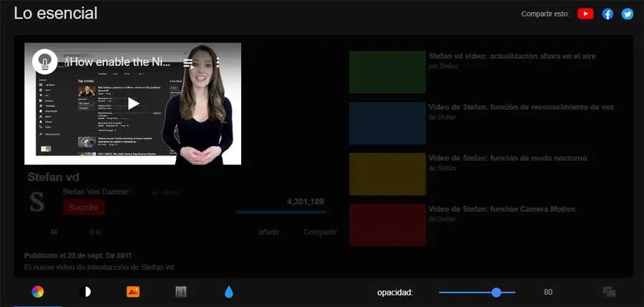Screen dimensions: 644x307
Task: Select the half-circle contrast icon
Action: (x=85, y=292)
